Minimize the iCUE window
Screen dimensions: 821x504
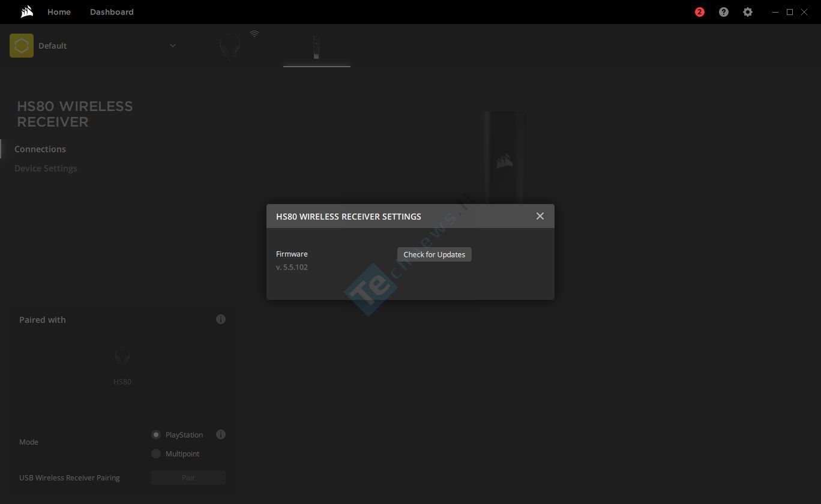click(775, 12)
